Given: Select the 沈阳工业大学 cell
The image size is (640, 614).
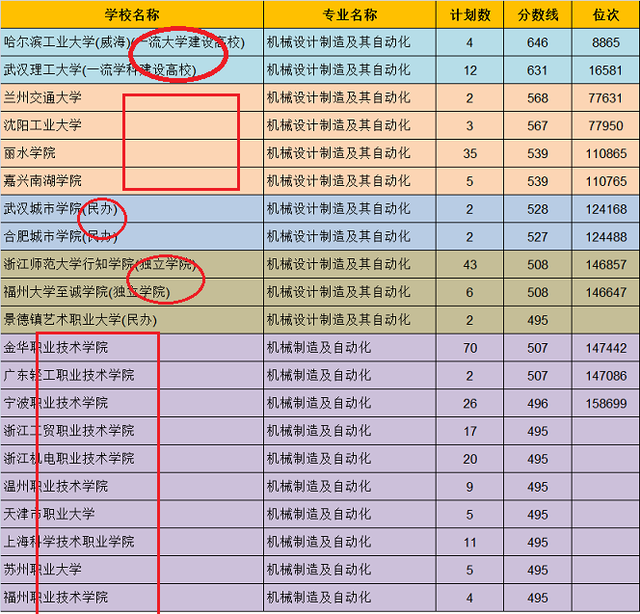Looking at the screenshot, I should pos(132,126).
